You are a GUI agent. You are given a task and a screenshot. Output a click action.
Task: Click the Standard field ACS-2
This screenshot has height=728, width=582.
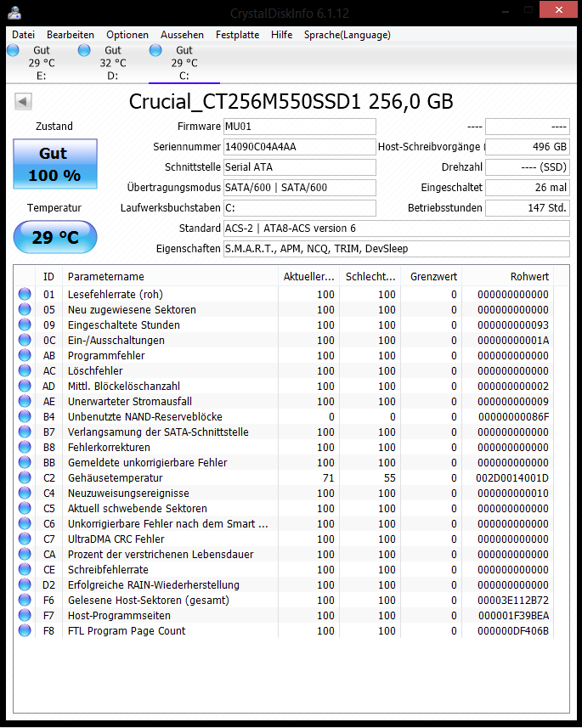(x=397, y=229)
